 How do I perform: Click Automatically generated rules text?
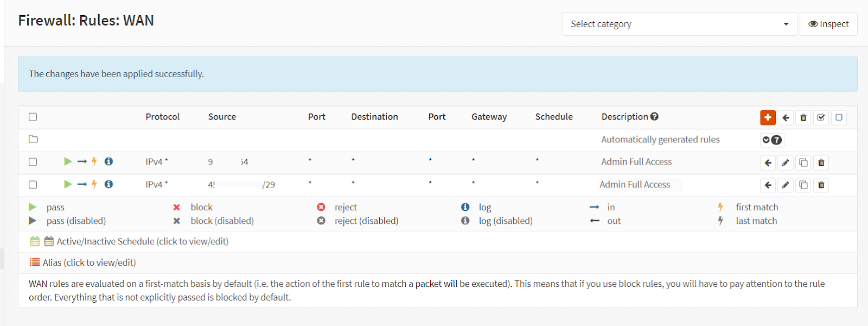660,140
